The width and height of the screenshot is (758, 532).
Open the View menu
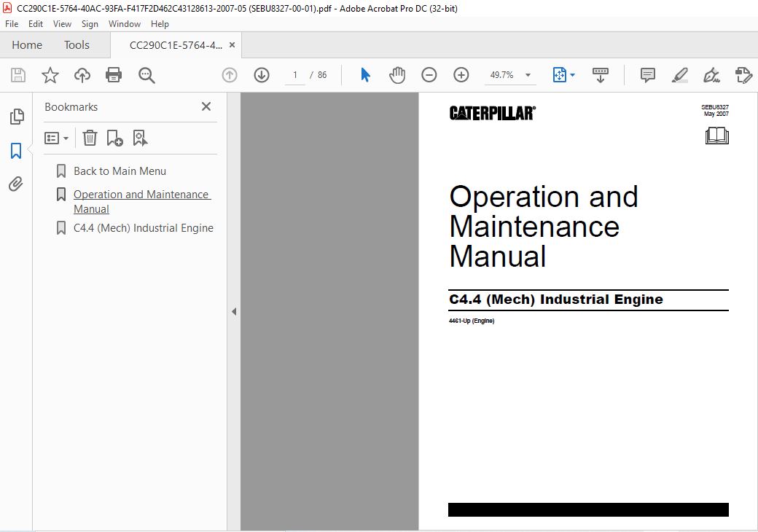pos(62,23)
